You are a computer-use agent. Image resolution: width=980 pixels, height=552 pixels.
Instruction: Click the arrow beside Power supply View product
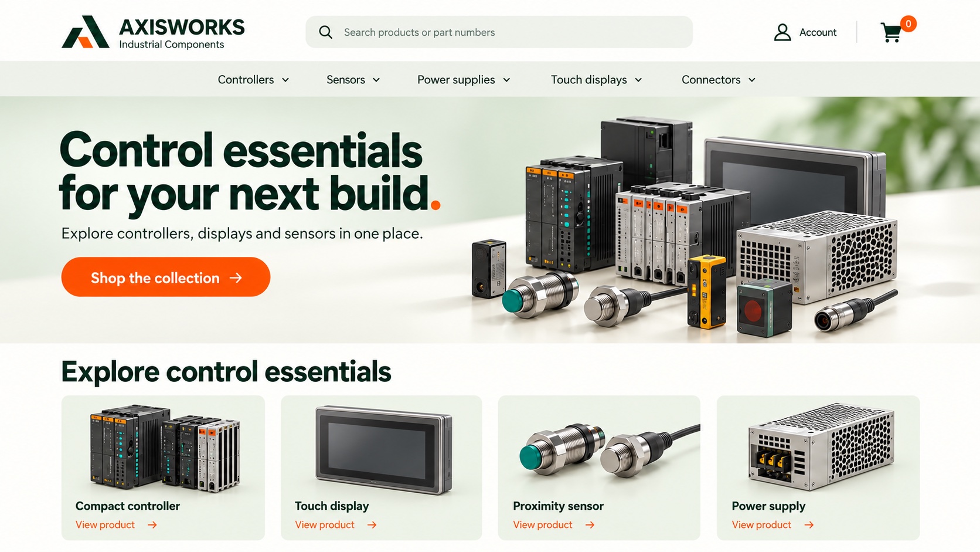(x=809, y=525)
